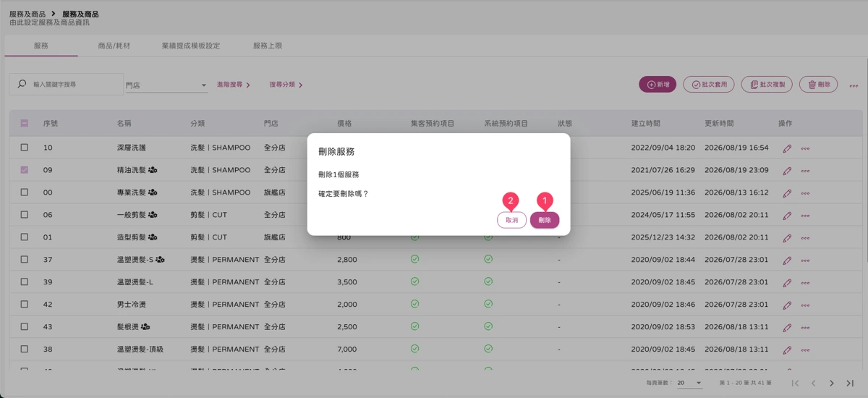
Task: Open more actions for row 溫塑燙髮-S
Action: pos(805,260)
